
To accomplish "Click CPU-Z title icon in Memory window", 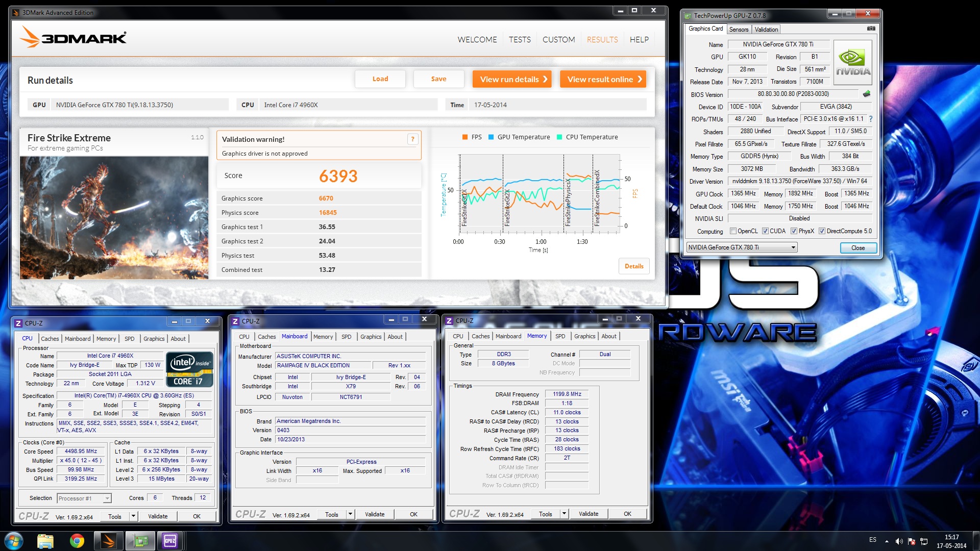I will tap(449, 320).
